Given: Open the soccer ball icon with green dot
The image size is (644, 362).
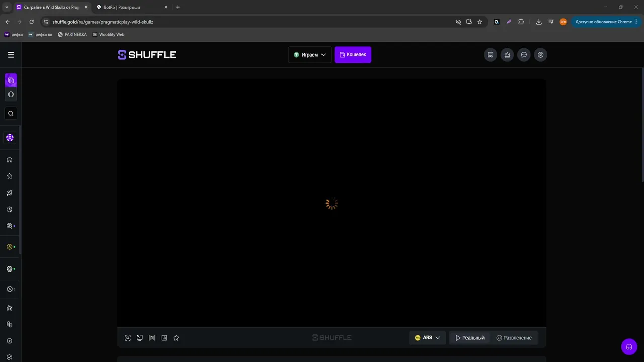Looking at the screenshot, I should pyautogui.click(x=9, y=269).
